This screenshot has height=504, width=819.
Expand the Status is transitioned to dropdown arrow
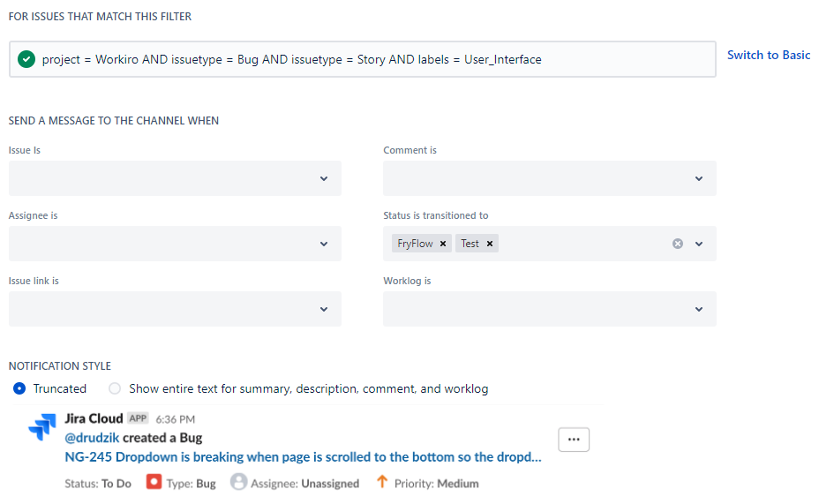699,244
